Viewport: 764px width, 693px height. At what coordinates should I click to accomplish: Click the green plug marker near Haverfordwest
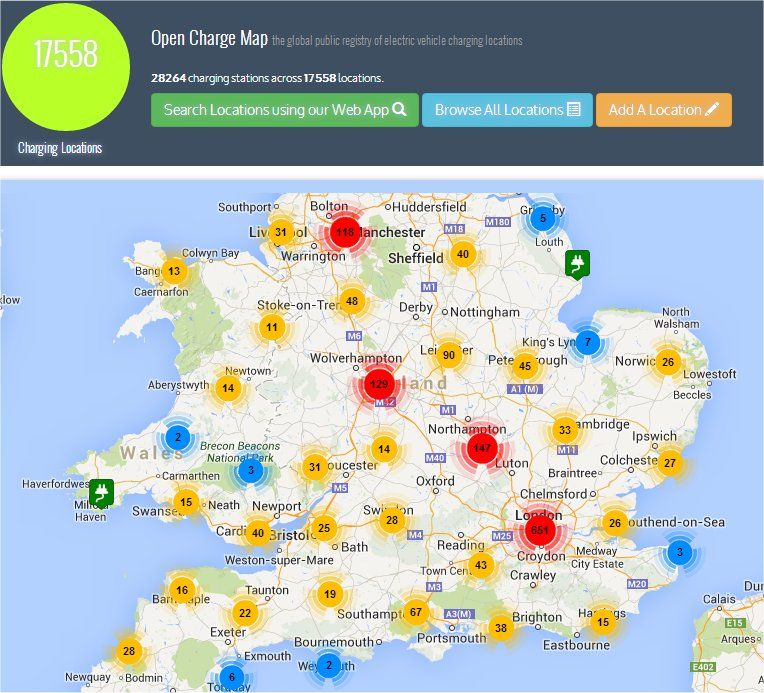click(x=102, y=492)
